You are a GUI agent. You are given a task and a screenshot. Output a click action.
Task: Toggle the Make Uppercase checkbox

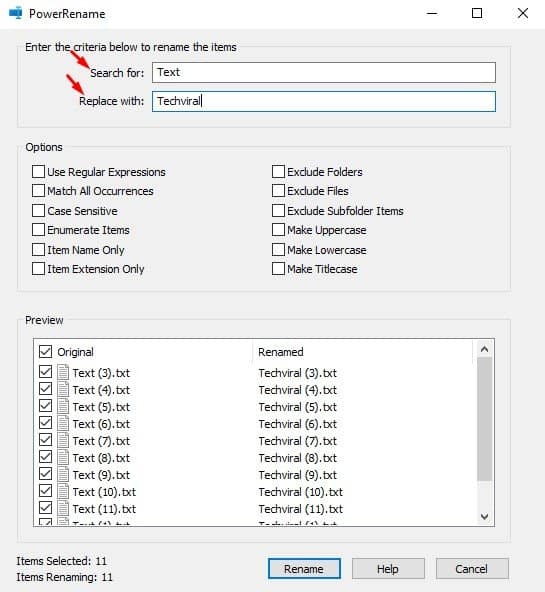[x=278, y=230]
